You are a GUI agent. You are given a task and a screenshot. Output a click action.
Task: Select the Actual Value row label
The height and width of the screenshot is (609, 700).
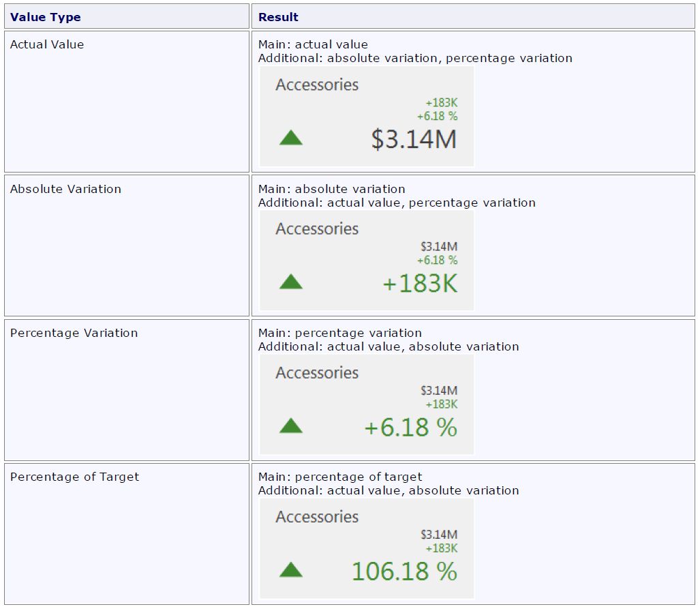pyautogui.click(x=47, y=44)
